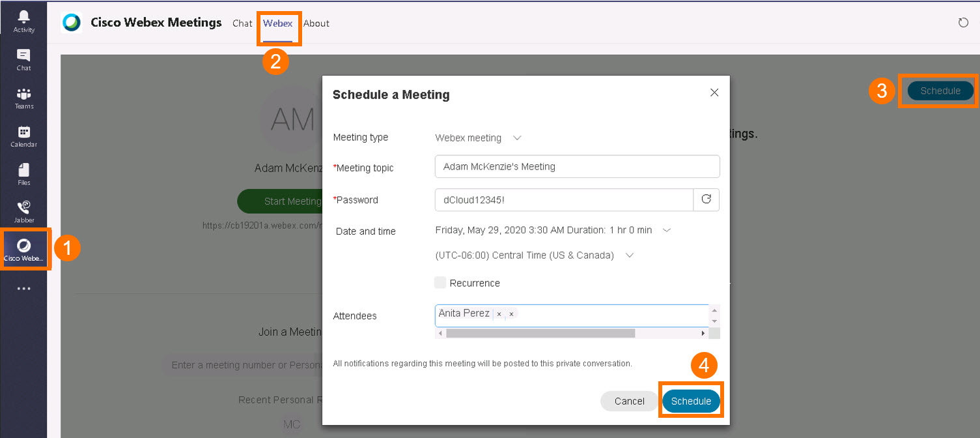Click the Attendees input box
The image size is (980, 438).
coord(572,315)
